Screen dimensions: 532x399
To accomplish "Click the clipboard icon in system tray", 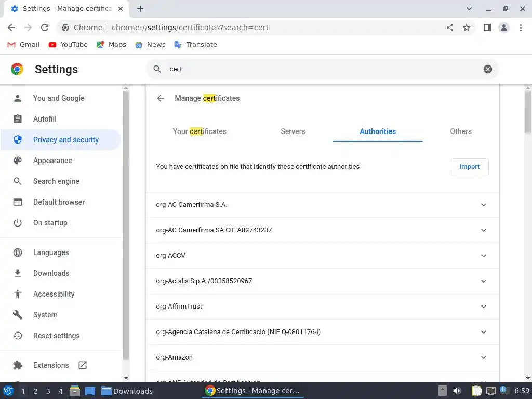I will coord(476,391).
